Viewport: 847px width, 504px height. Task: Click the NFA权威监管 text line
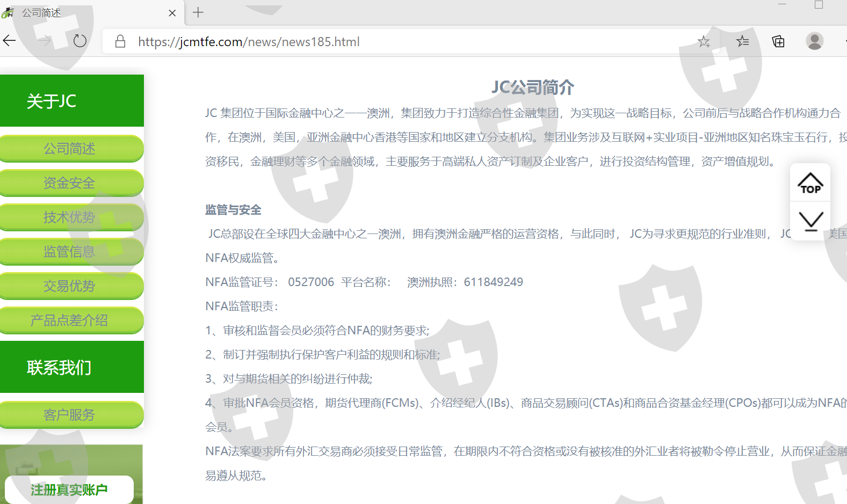coord(242,258)
